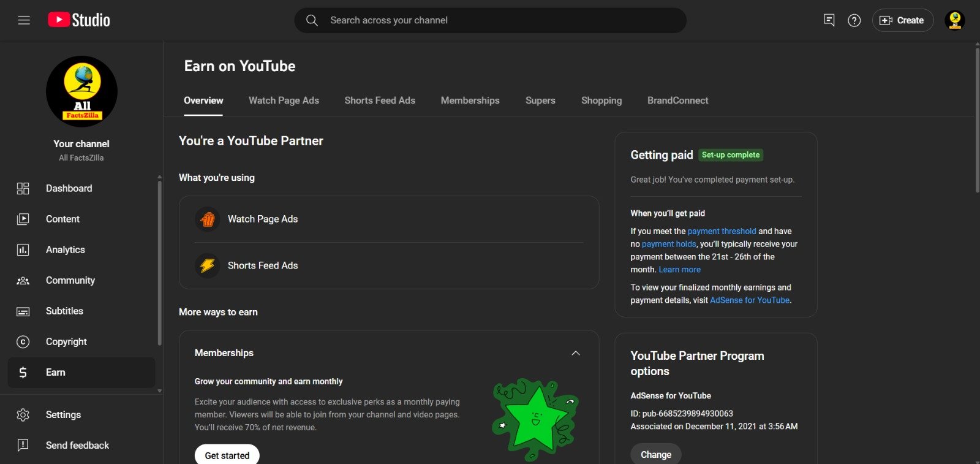The width and height of the screenshot is (980, 464).
Task: Switch to the Overview tab
Action: [203, 101]
